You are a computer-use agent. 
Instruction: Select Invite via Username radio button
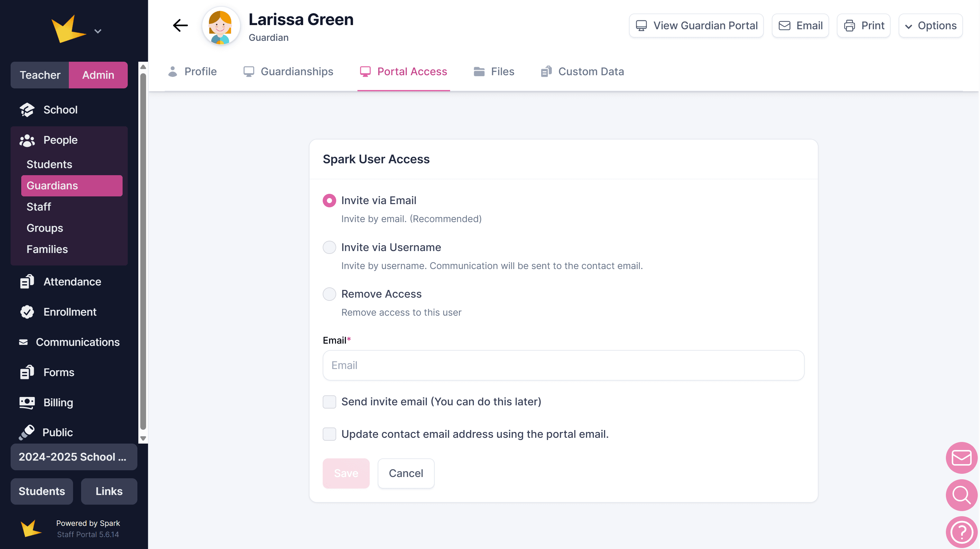329,248
